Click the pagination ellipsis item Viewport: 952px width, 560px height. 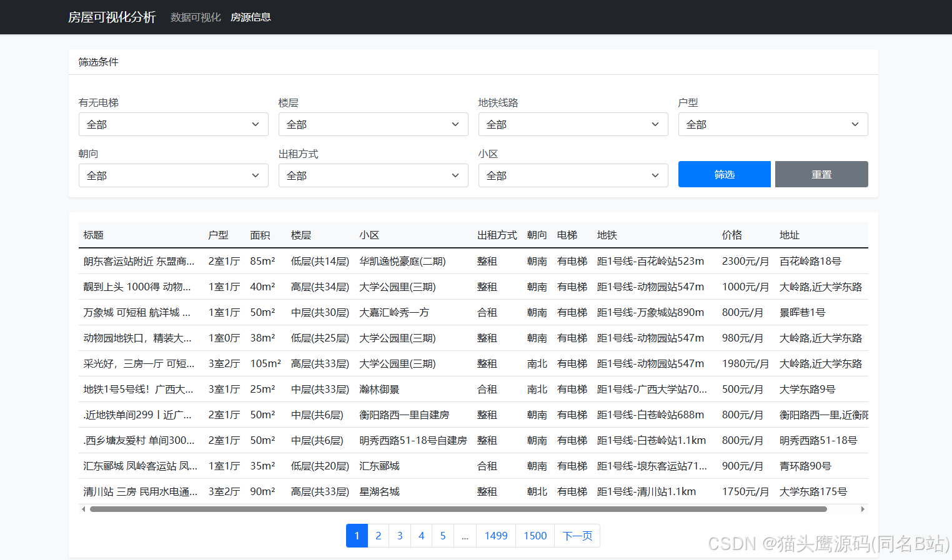click(465, 536)
